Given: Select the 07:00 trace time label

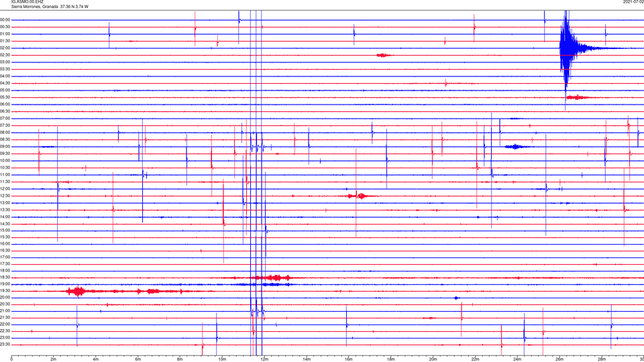Looking at the screenshot, I should pos(5,118).
